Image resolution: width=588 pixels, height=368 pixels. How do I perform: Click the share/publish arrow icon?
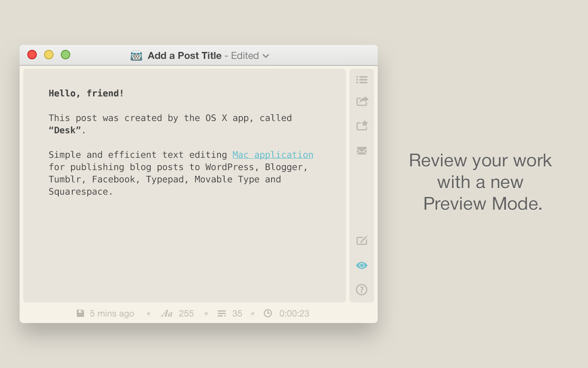click(362, 101)
